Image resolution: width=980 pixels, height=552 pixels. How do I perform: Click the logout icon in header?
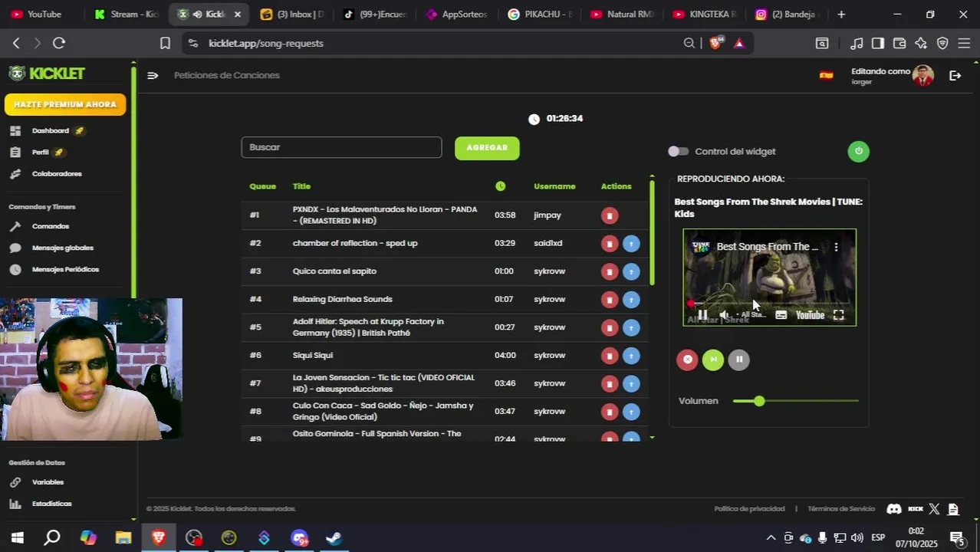(x=955, y=75)
